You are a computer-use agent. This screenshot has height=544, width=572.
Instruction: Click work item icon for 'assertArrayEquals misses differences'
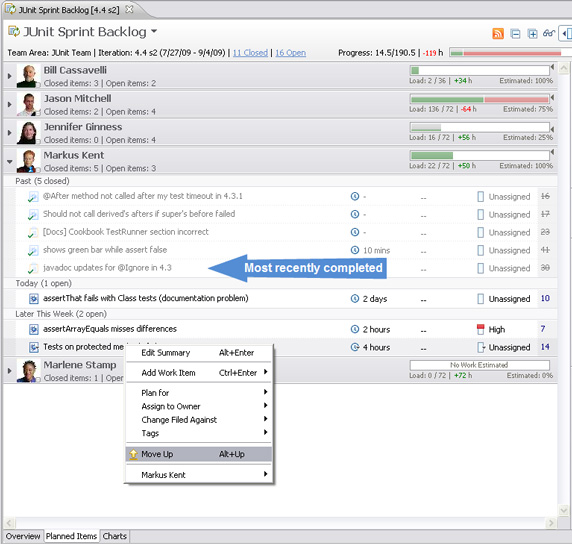click(34, 329)
